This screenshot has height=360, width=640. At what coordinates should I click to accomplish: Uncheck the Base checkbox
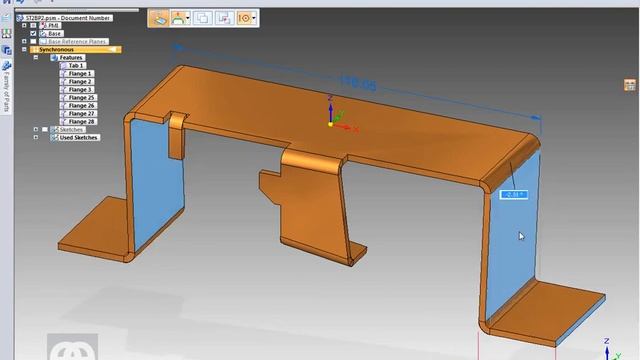click(33, 33)
